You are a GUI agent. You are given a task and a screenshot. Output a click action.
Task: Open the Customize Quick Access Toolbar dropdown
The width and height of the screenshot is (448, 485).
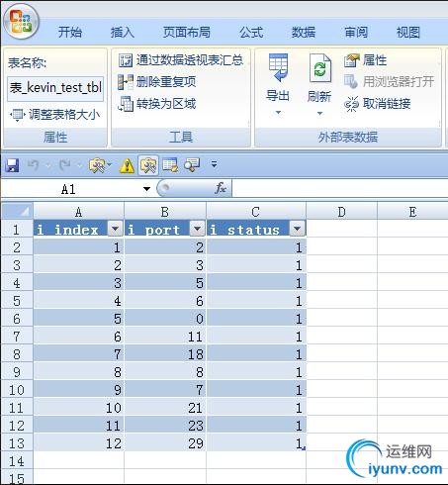click(x=214, y=164)
